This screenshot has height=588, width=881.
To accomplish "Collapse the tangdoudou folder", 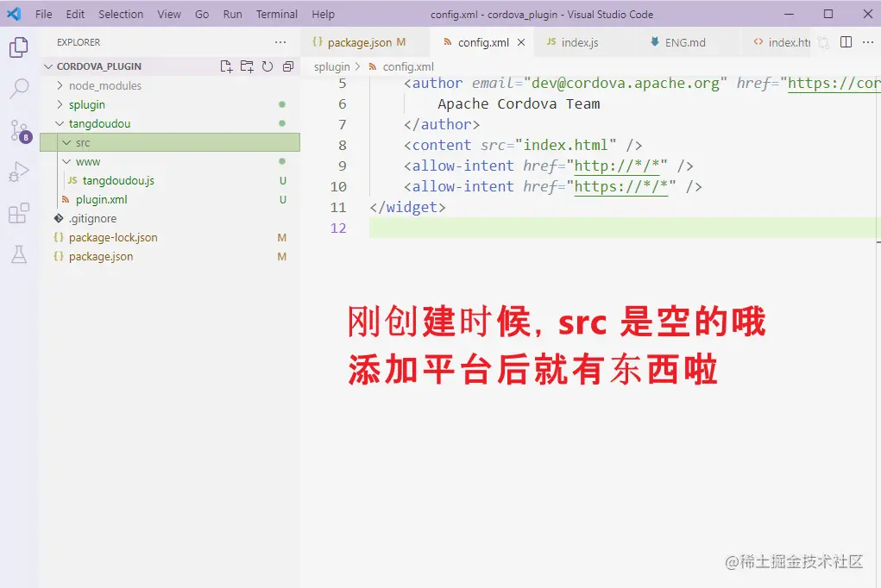I will pyautogui.click(x=60, y=123).
